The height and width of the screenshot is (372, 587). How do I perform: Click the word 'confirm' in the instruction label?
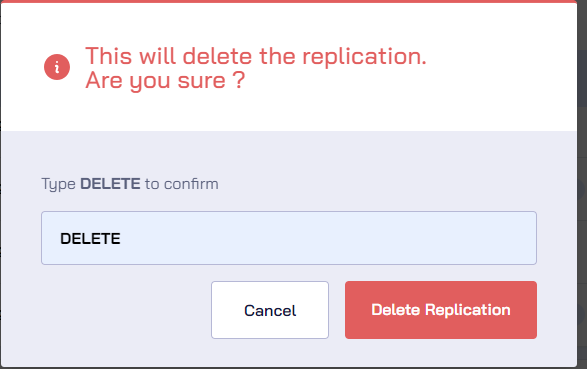[x=191, y=184]
